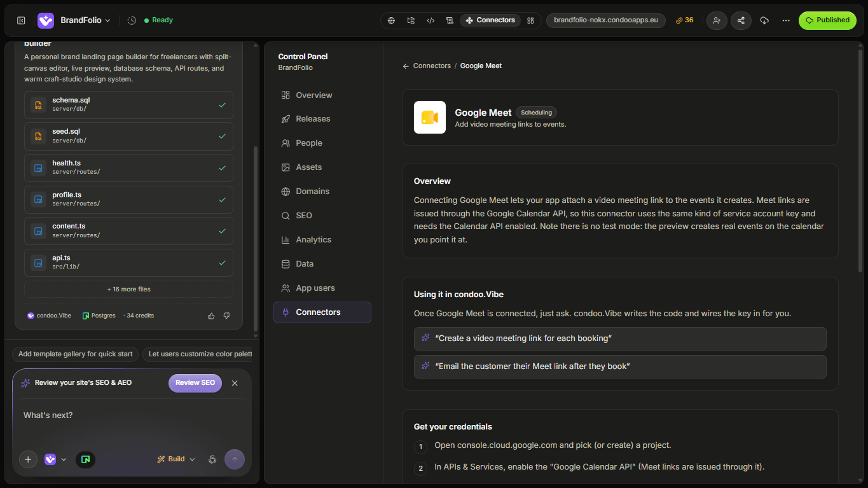Click the credits coin icon showing 36

click(679, 20)
